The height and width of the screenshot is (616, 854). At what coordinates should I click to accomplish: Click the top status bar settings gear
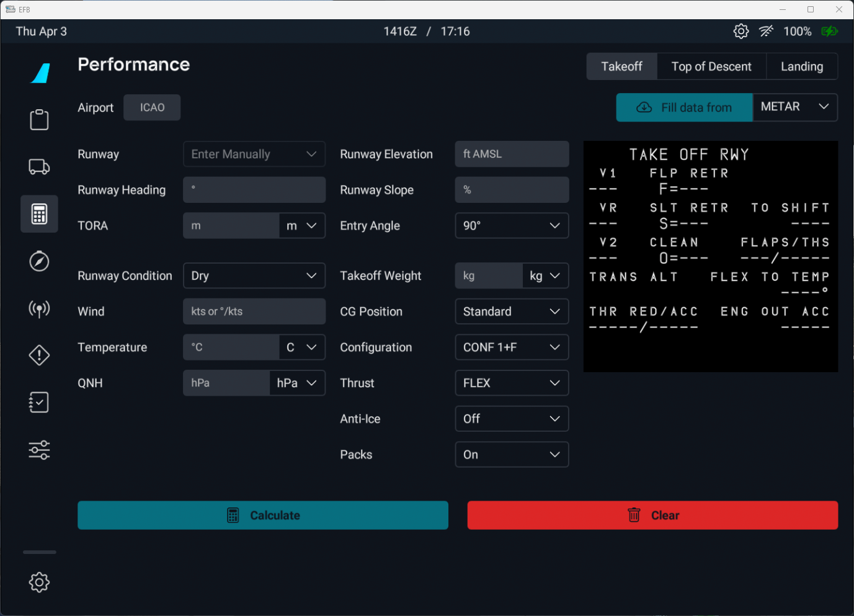click(741, 32)
